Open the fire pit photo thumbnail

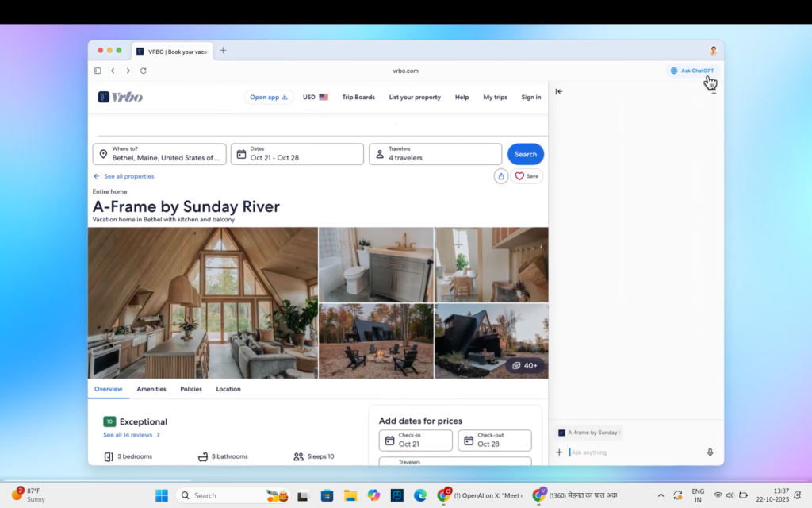[x=375, y=341]
